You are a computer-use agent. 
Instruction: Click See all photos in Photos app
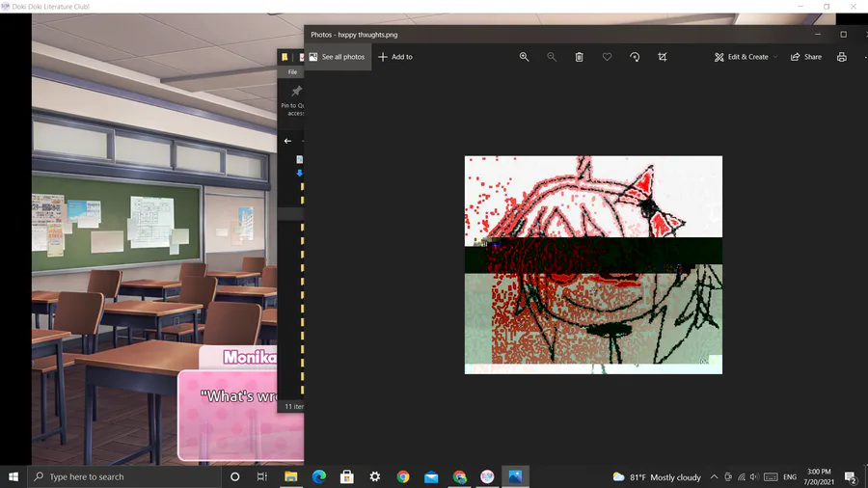pos(338,57)
